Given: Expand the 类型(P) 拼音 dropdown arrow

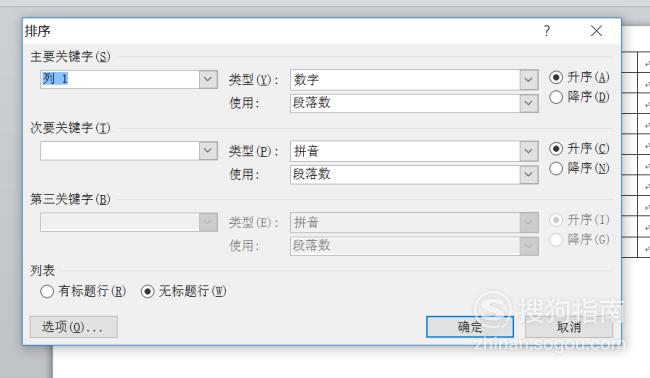Looking at the screenshot, I should click(x=529, y=151).
